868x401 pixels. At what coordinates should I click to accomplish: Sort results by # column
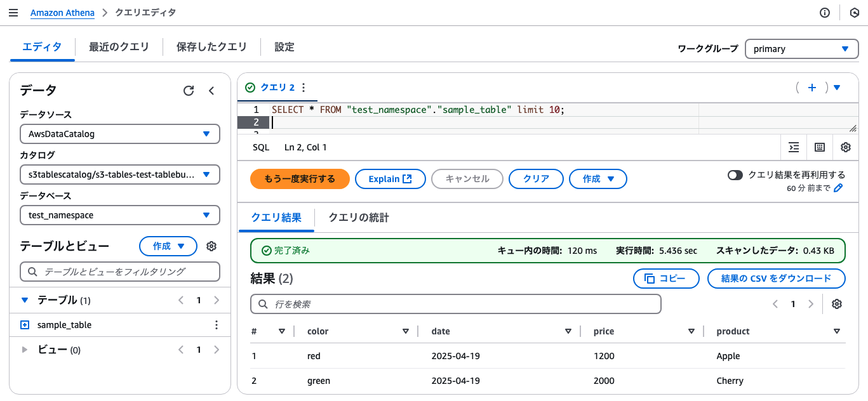(x=282, y=331)
